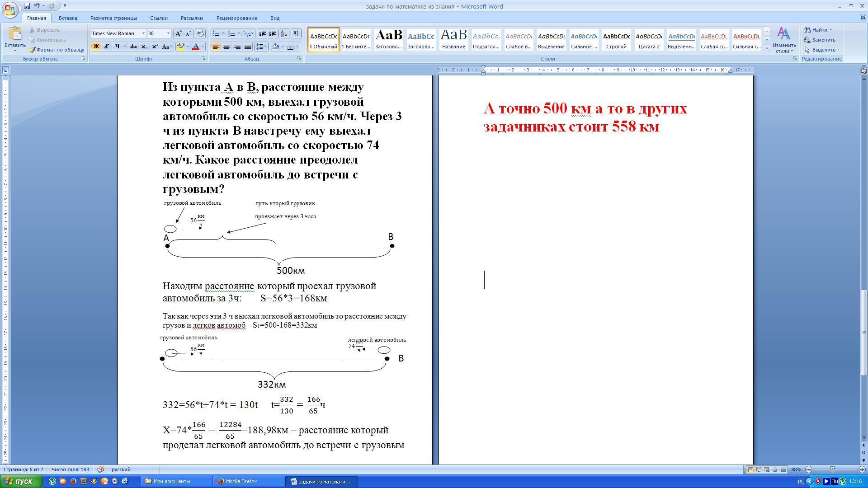Viewport: 868px width, 488px height.
Task: Open Mozilla Firefox from the taskbar
Action: point(241,481)
